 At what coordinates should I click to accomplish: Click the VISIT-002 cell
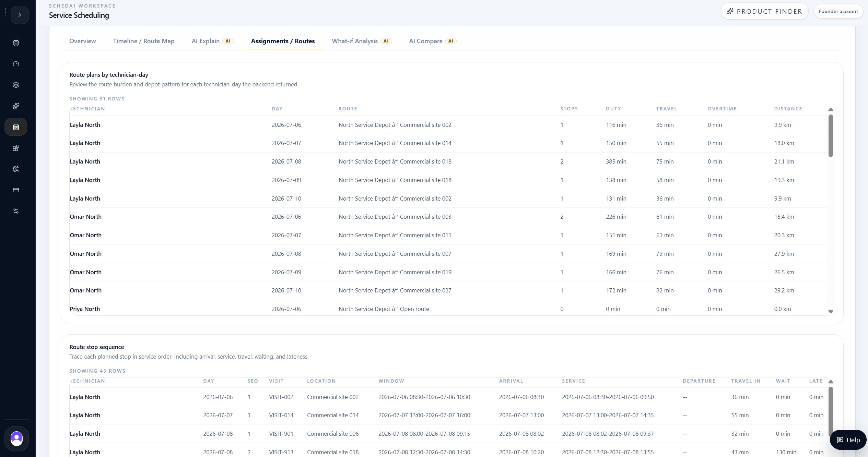tap(281, 397)
